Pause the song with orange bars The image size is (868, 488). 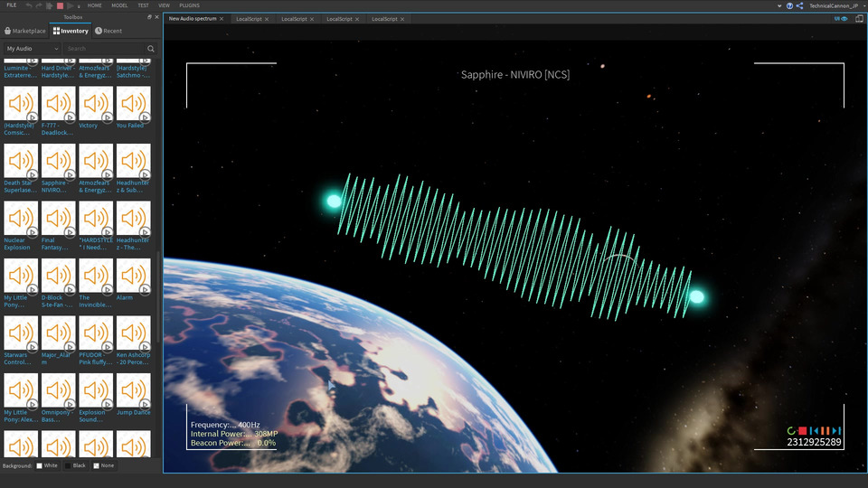click(x=825, y=430)
